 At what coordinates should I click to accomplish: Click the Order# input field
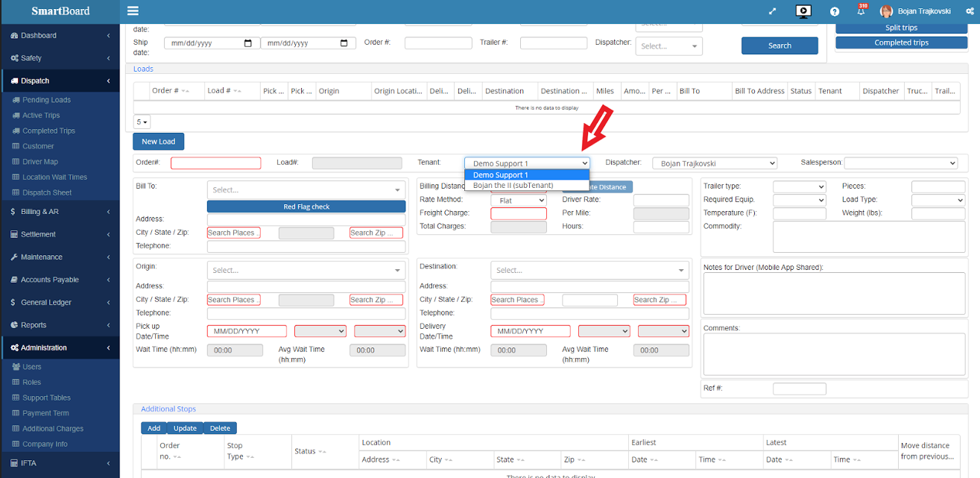tap(216, 163)
